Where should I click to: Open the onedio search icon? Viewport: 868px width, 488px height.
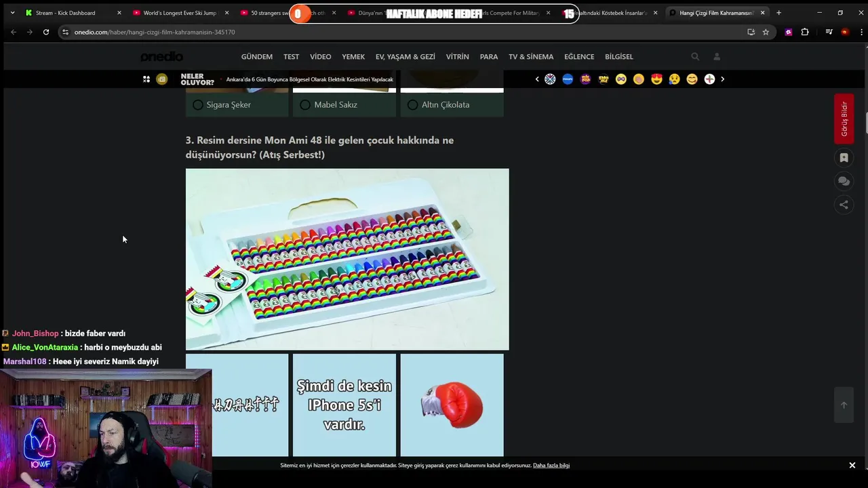pyautogui.click(x=695, y=57)
